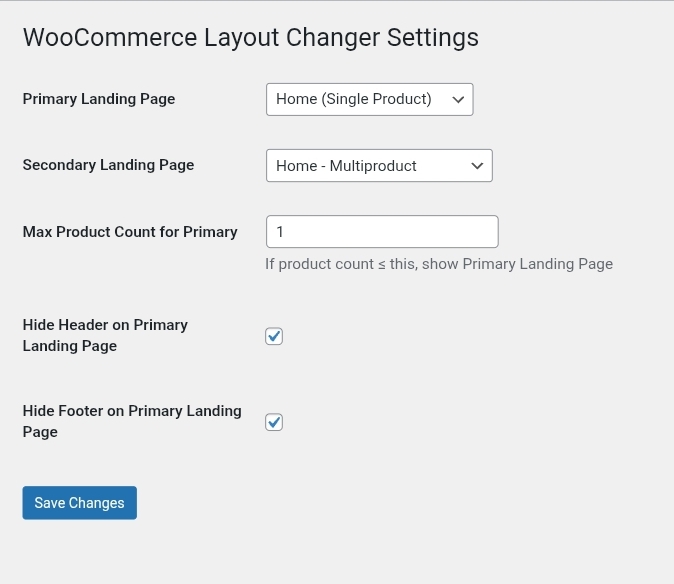Image resolution: width=674 pixels, height=584 pixels.
Task: Click the 'Primary Landing Page' field label
Action: point(99,99)
